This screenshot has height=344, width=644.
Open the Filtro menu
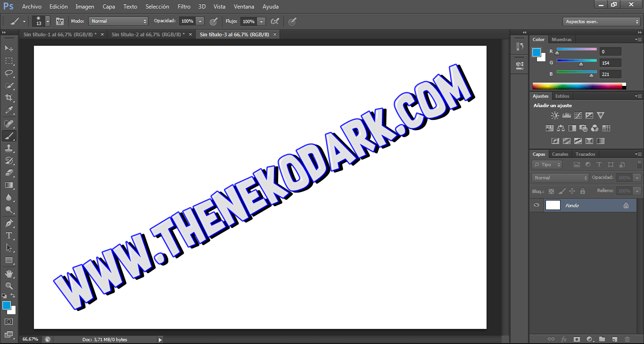pos(184,7)
